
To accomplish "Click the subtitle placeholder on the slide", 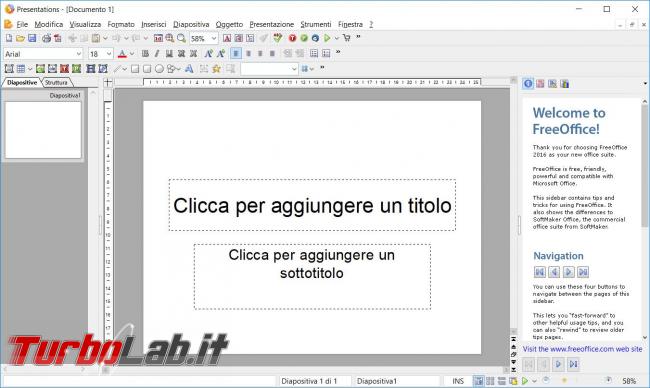I will [312, 276].
